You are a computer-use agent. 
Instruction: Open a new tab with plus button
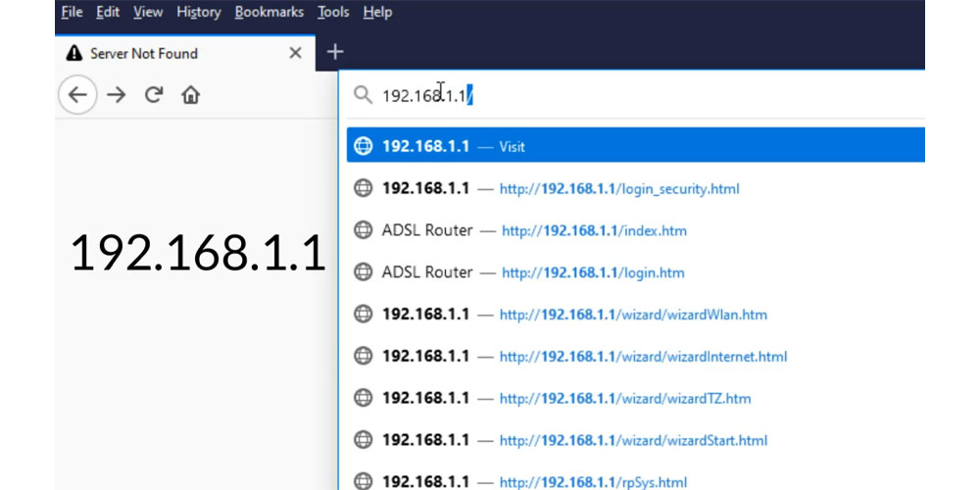coord(335,52)
